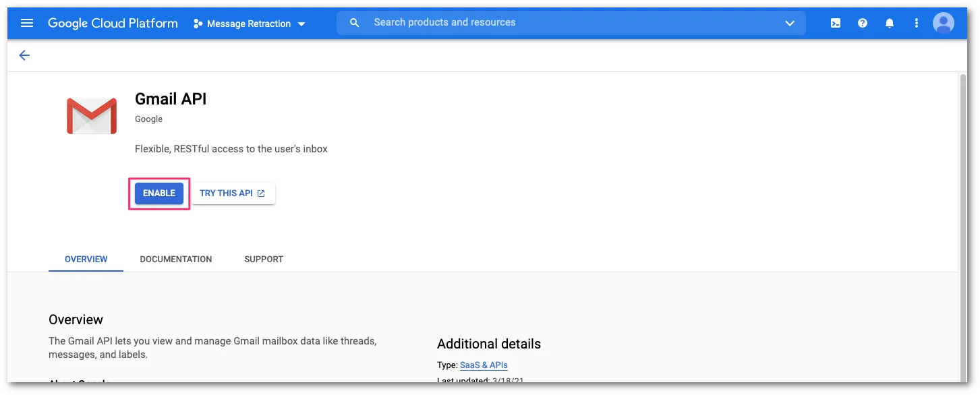Screen dimensions: 980x395
Task: Open the SaaS & APIs link
Action: pyautogui.click(x=484, y=365)
